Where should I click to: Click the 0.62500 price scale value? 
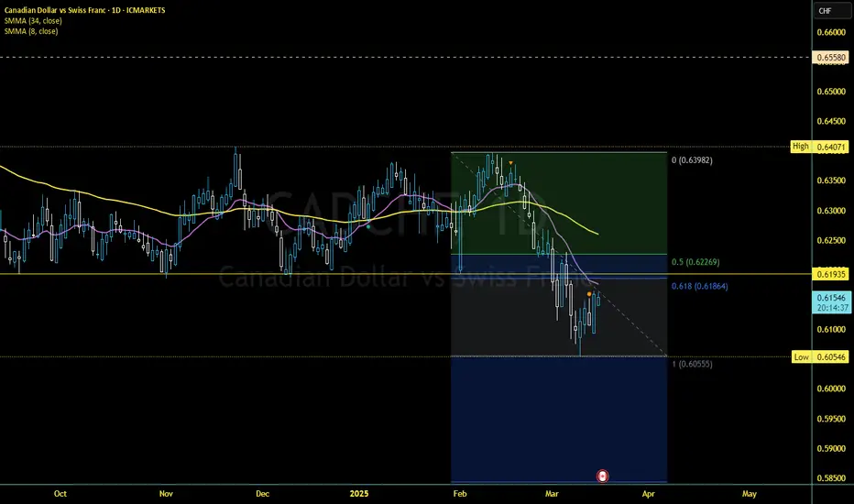click(831, 240)
